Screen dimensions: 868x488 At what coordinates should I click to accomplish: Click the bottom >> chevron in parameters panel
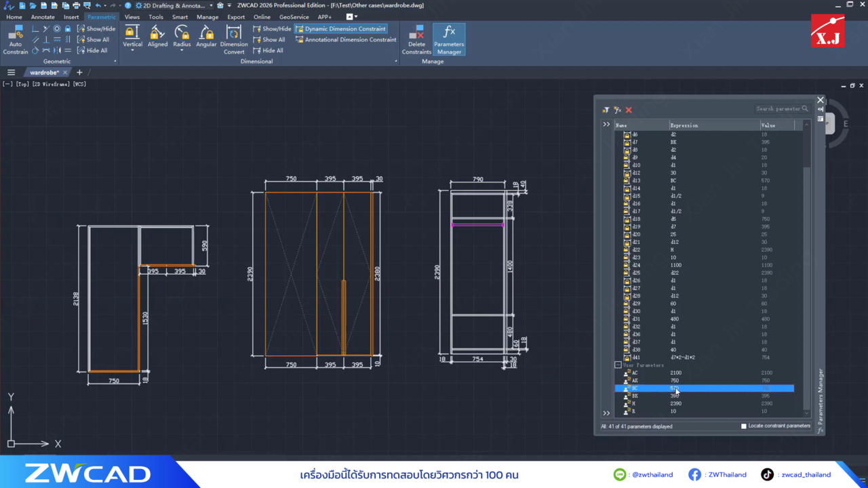point(606,413)
